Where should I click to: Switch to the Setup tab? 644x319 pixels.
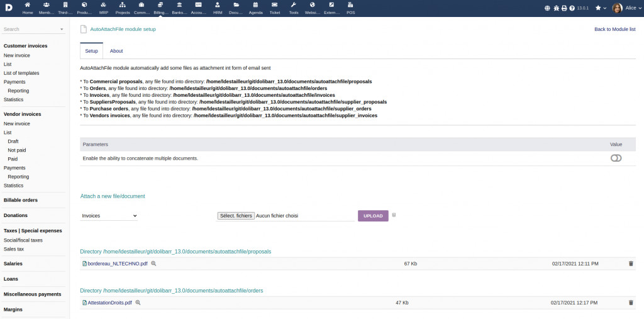(92, 51)
